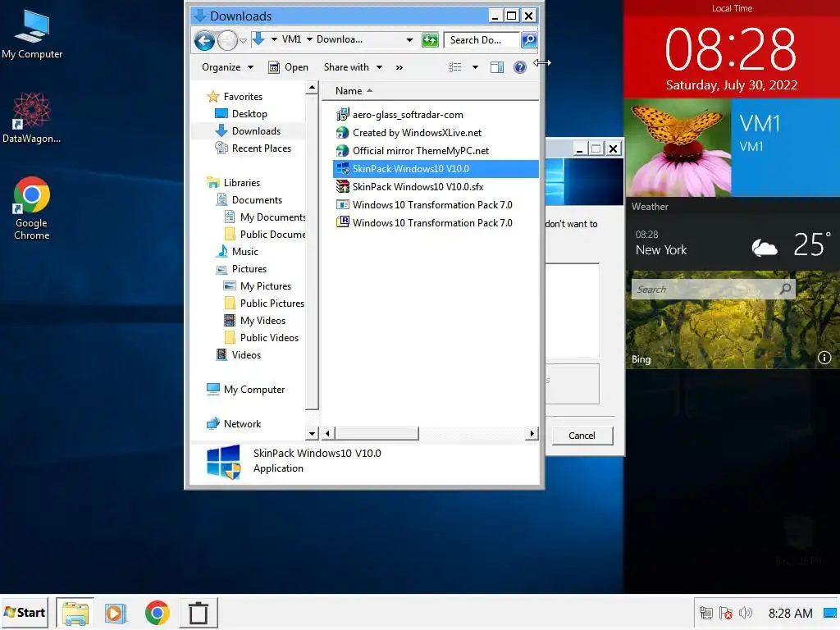Show more toolbar commands via double chevron
Image resolution: width=840 pixels, height=630 pixels.
point(399,67)
